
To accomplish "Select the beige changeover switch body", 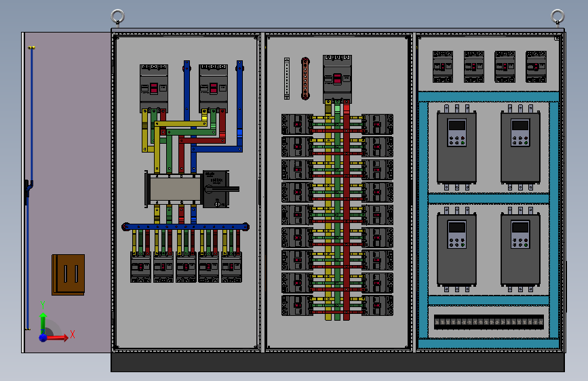I will pyautogui.click(x=175, y=189).
